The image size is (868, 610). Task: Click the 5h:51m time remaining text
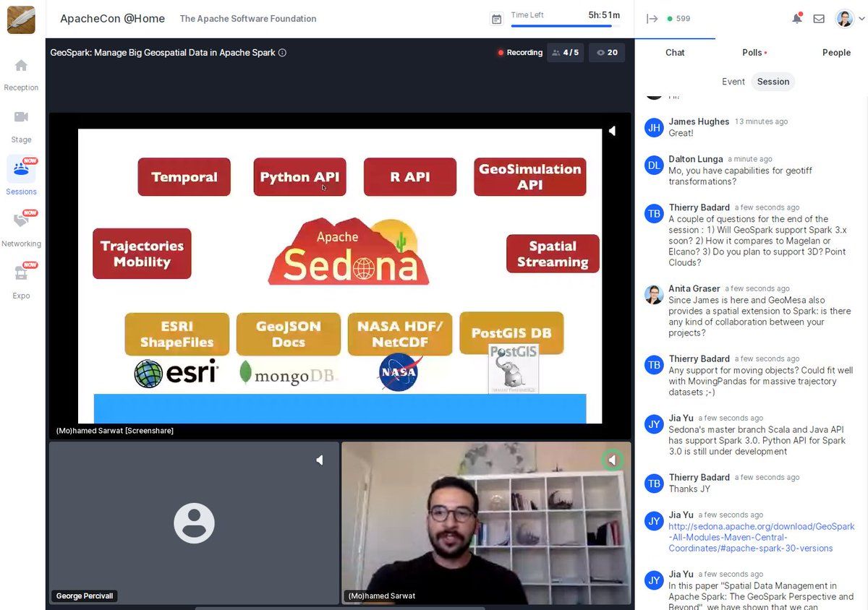(x=604, y=14)
